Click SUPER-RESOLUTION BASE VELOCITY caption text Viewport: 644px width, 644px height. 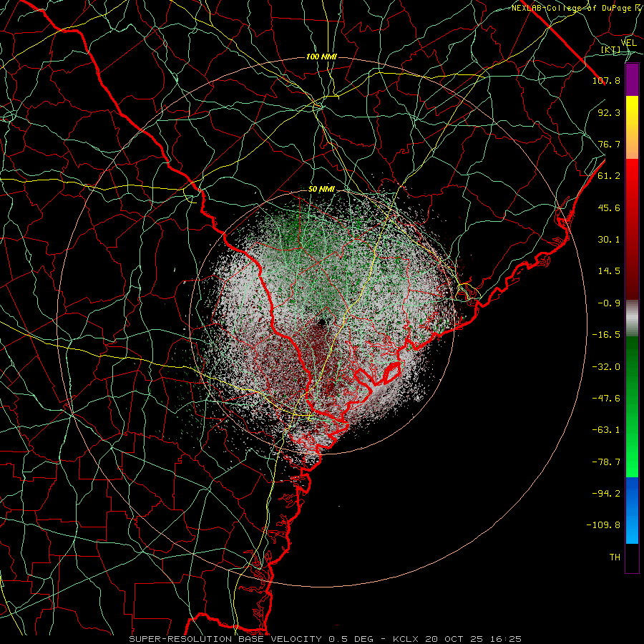tap(225, 639)
